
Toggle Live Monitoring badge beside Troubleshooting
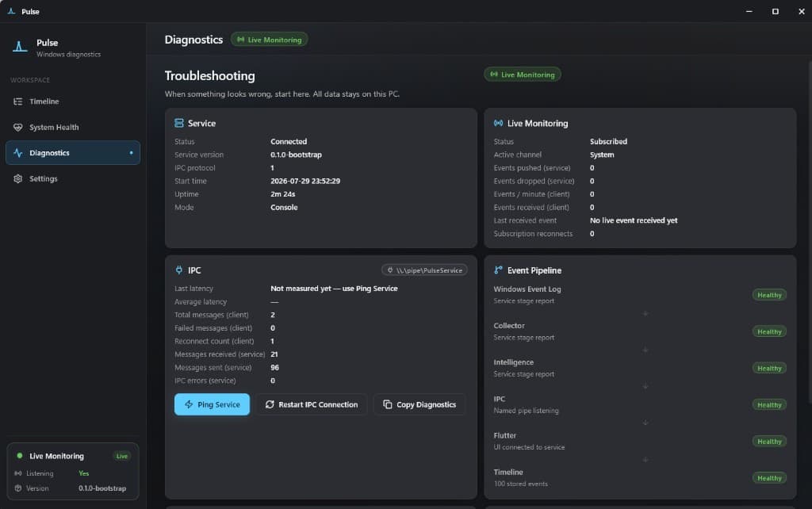(523, 75)
